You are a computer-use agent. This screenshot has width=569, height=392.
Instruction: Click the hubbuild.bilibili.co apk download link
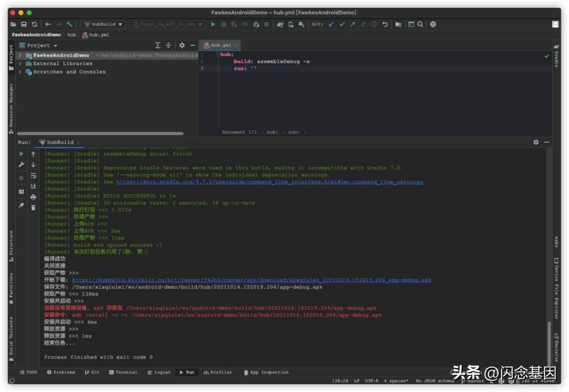[251, 280]
